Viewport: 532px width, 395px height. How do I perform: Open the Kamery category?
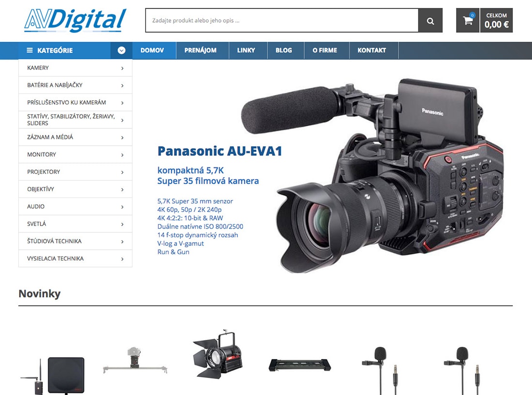point(75,68)
